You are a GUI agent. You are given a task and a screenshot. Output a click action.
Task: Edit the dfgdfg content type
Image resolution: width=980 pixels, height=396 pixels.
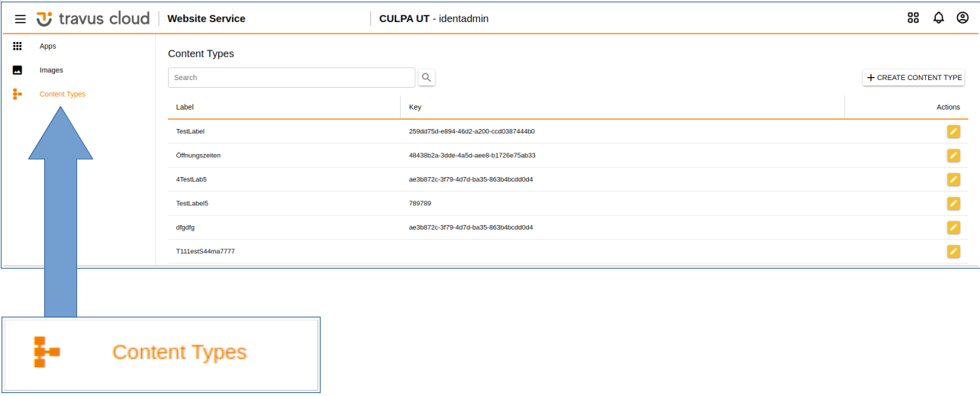point(953,227)
